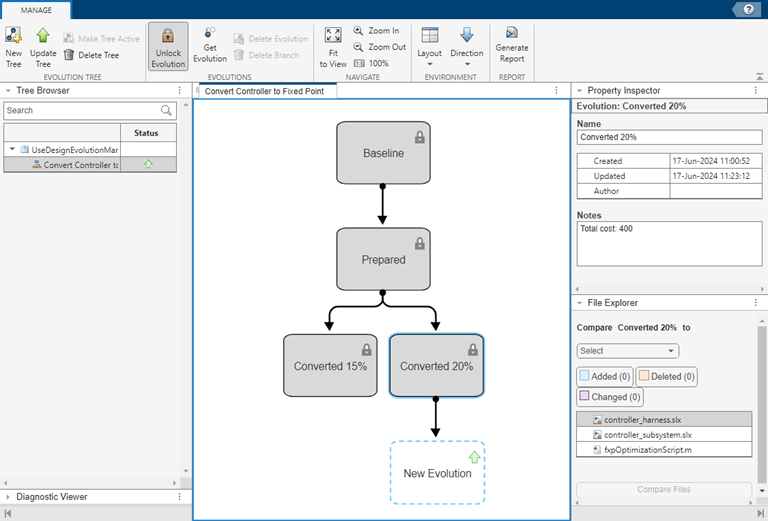Select the Convert Controller to Fixed Point tab
The width and height of the screenshot is (768, 521).
click(x=270, y=91)
